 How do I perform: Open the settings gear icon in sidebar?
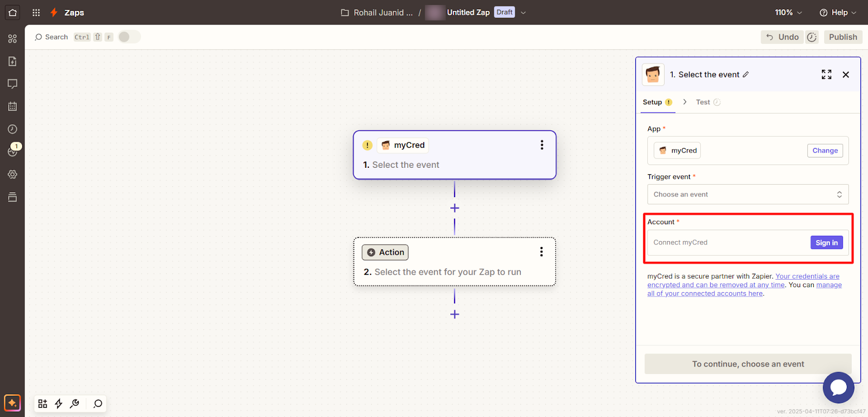(x=12, y=174)
